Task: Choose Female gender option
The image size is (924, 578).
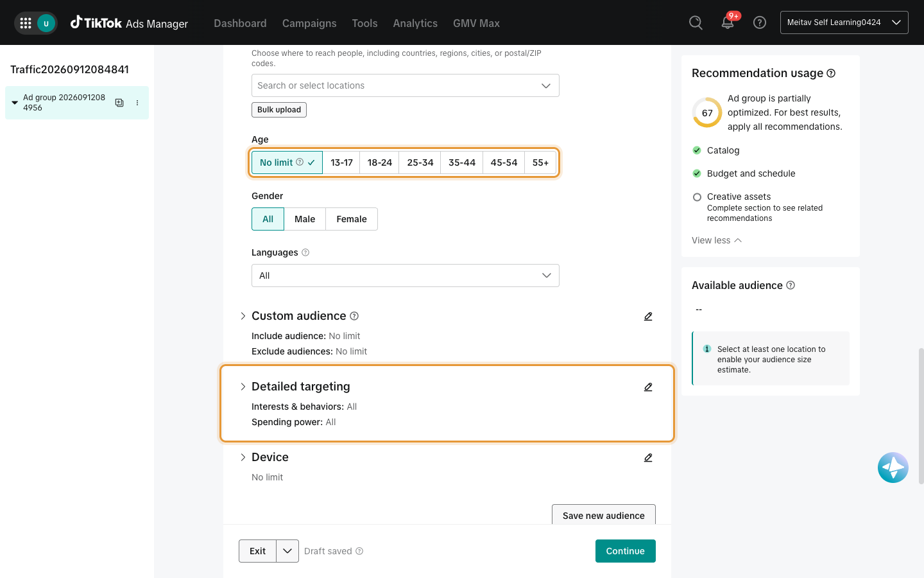Action: coord(352,219)
